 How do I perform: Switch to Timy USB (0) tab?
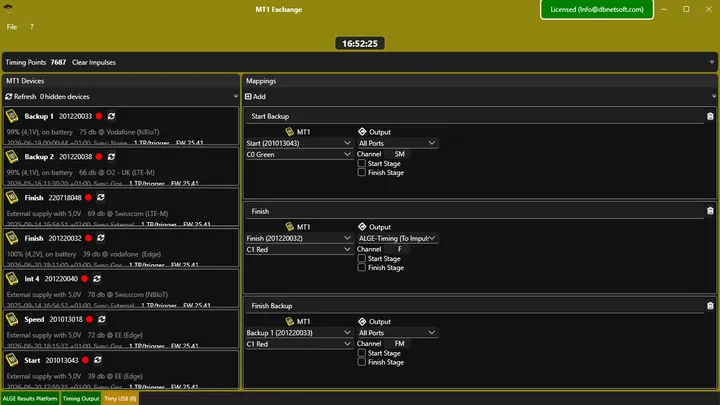click(120, 398)
